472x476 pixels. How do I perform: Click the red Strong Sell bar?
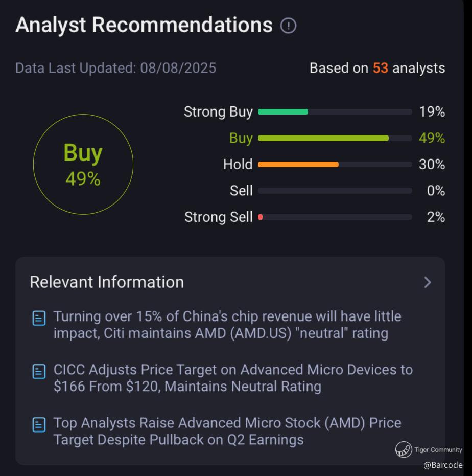coord(261,217)
